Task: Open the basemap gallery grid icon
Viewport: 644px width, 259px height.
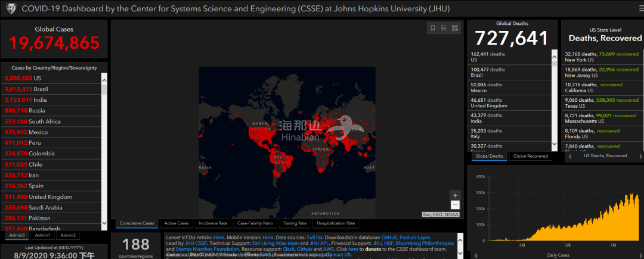Action: pos(454,28)
